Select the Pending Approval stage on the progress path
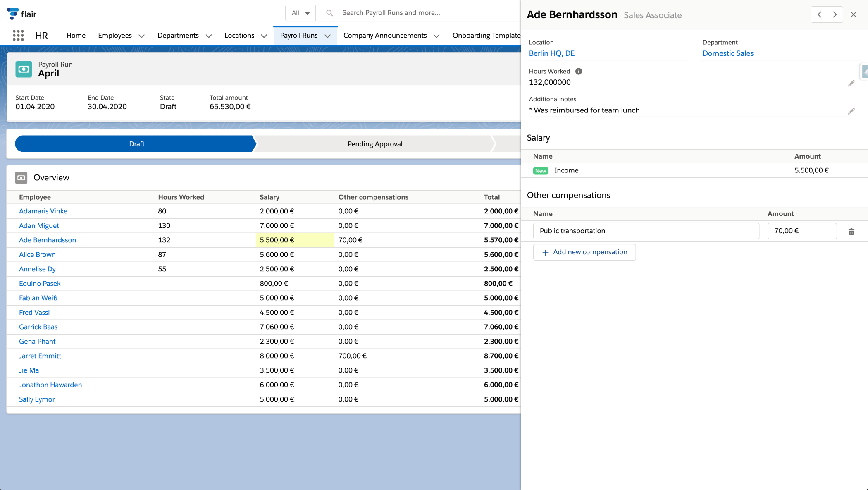The height and width of the screenshot is (490, 868). click(x=374, y=143)
